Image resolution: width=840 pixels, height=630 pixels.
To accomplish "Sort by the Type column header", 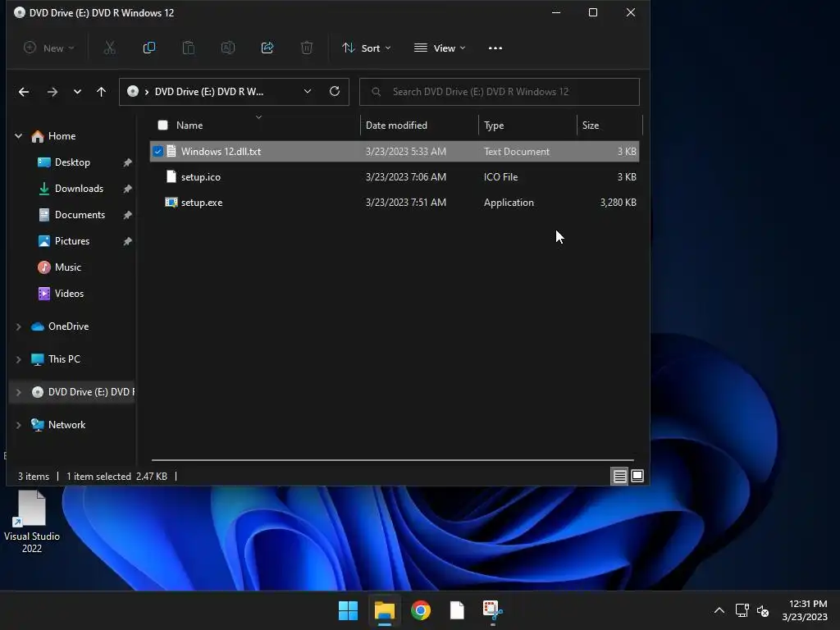I will click(494, 126).
